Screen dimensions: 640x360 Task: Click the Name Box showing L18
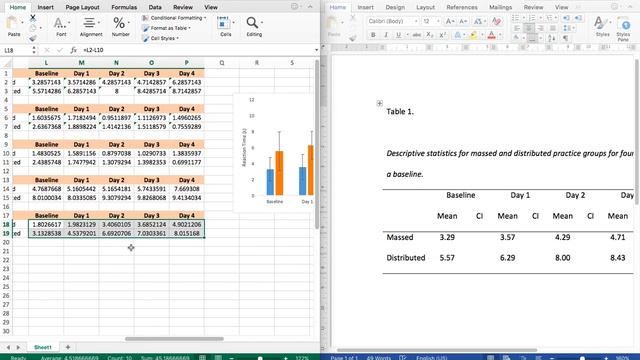click(16, 50)
